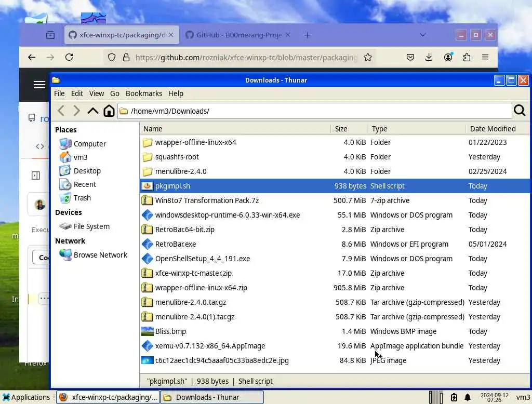Go to home folder icon in Thunar
532x404 pixels.
coord(109,111)
